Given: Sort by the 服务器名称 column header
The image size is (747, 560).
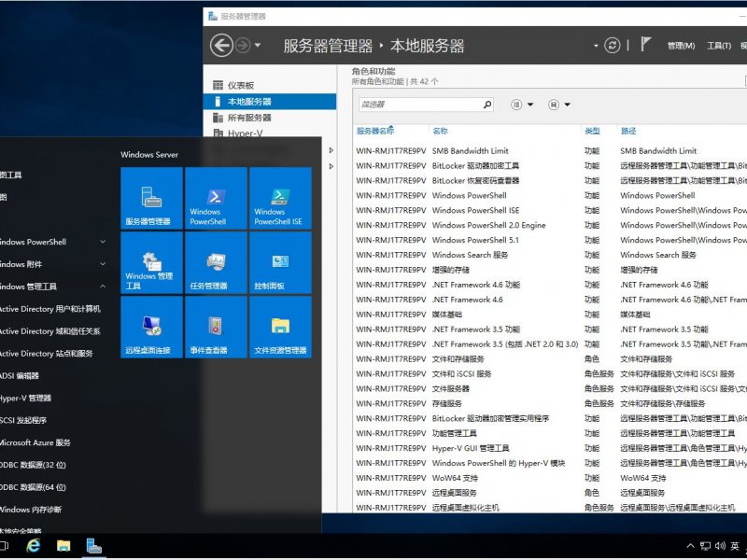Looking at the screenshot, I should [x=375, y=131].
